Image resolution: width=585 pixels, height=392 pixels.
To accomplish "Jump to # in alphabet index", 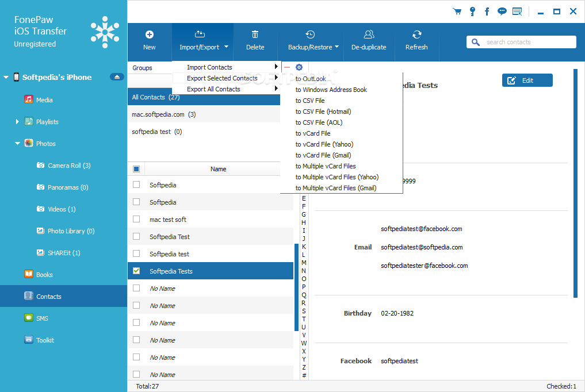I will 304,375.
